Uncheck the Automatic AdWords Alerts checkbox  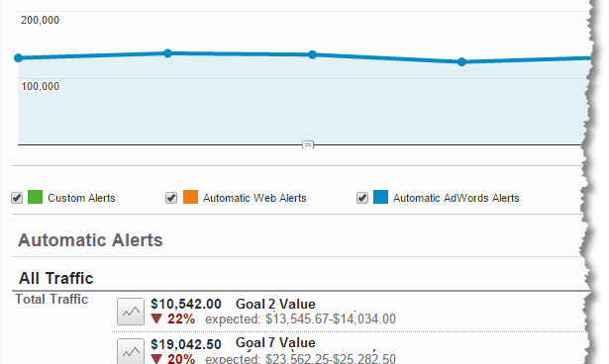pyautogui.click(x=362, y=198)
